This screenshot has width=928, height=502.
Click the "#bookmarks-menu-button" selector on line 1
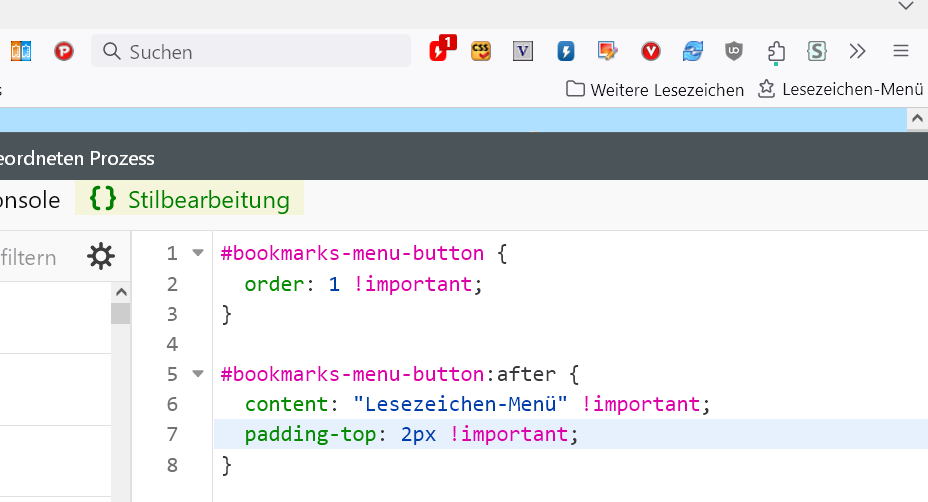352,253
